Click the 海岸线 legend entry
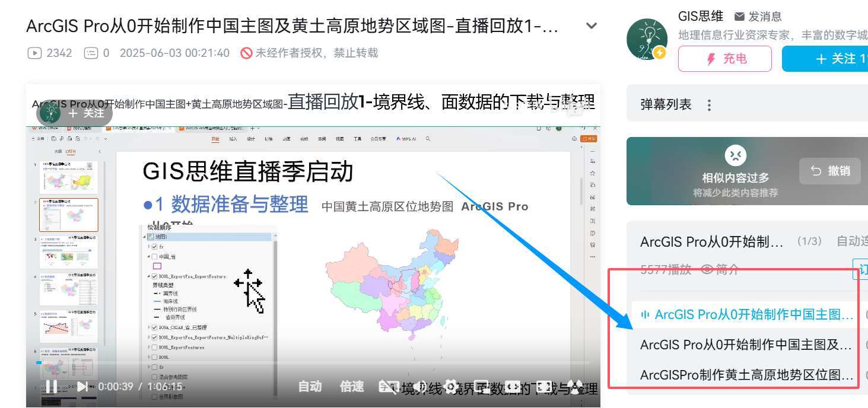The width and height of the screenshot is (868, 408). point(166,301)
